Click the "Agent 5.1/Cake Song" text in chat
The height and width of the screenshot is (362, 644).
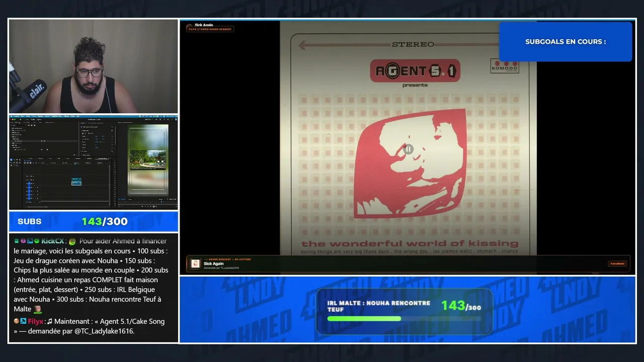tap(132, 321)
